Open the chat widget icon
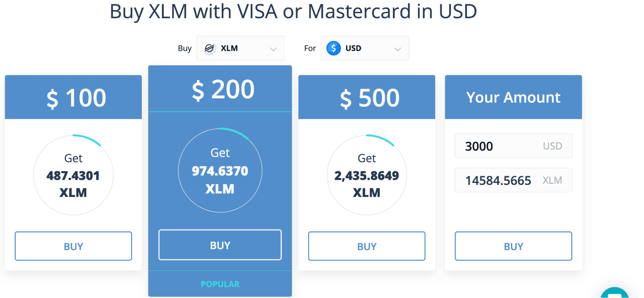This screenshot has width=644, height=298. point(614,293)
